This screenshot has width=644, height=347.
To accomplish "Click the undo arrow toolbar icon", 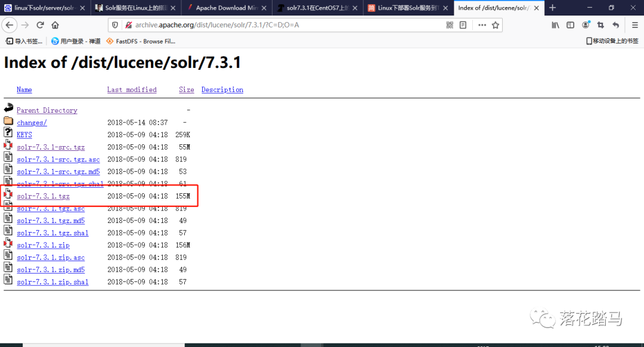I will point(615,25).
